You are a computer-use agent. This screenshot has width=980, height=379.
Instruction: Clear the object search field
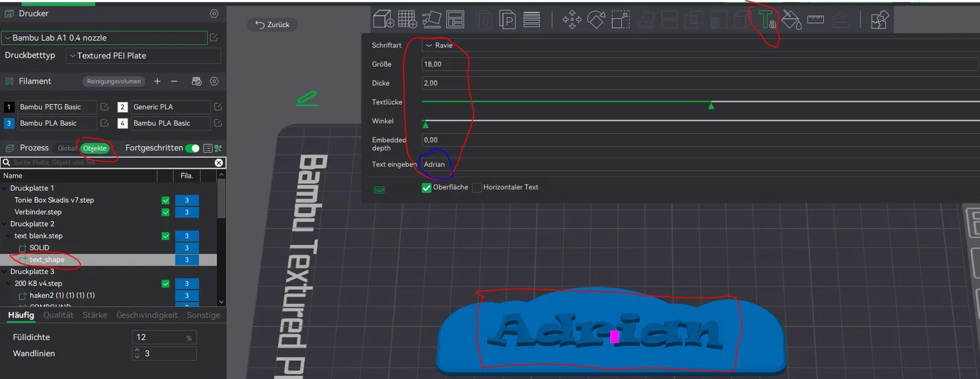tap(219, 163)
